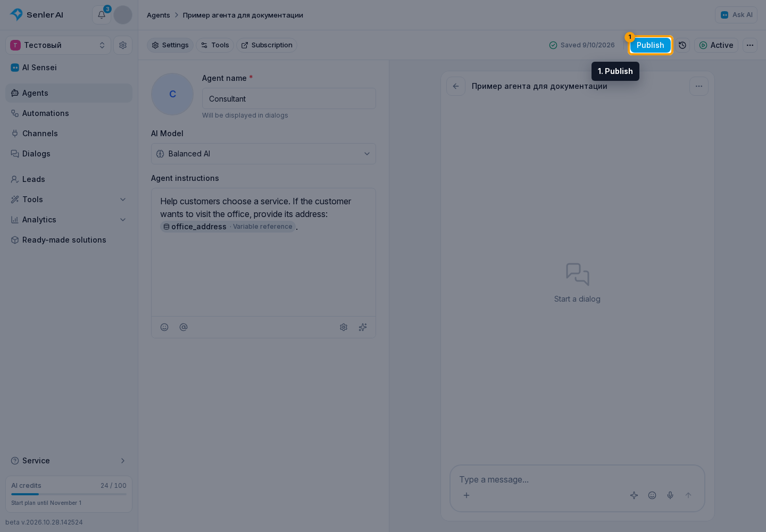This screenshot has height=532, width=766.
Task: Click the back arrow in chat preview
Action: click(456, 86)
